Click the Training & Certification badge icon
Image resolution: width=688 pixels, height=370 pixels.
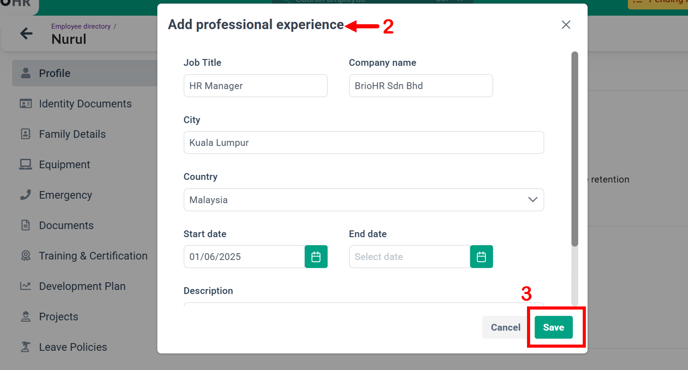click(26, 255)
